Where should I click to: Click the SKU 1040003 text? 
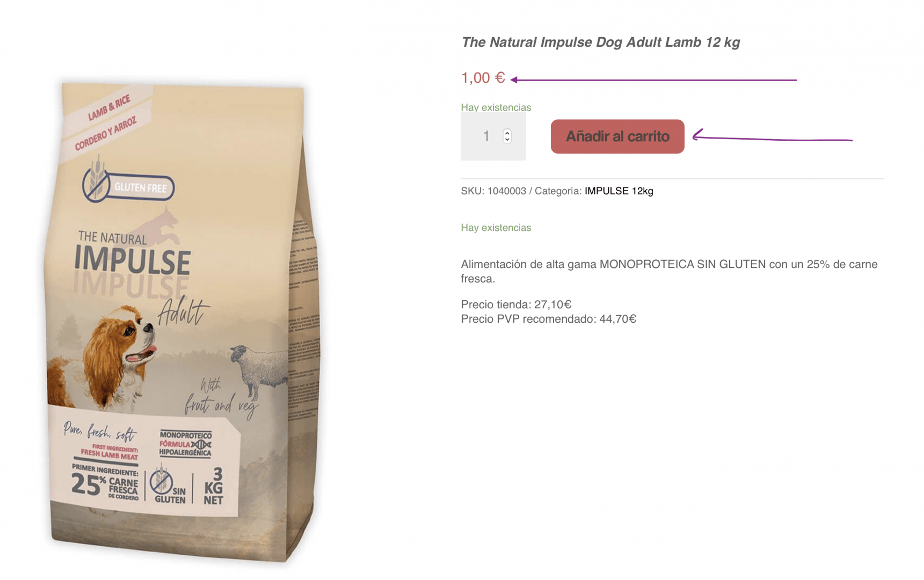493,191
